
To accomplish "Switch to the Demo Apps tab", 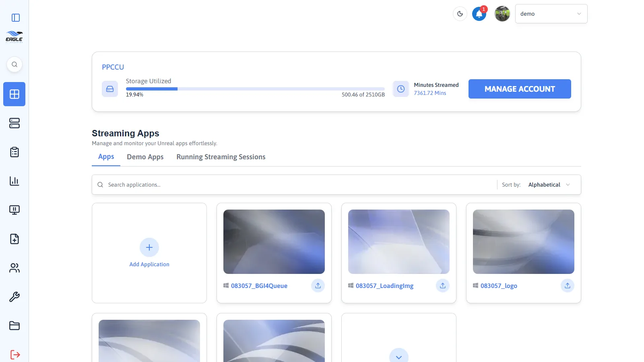I will coord(145,157).
